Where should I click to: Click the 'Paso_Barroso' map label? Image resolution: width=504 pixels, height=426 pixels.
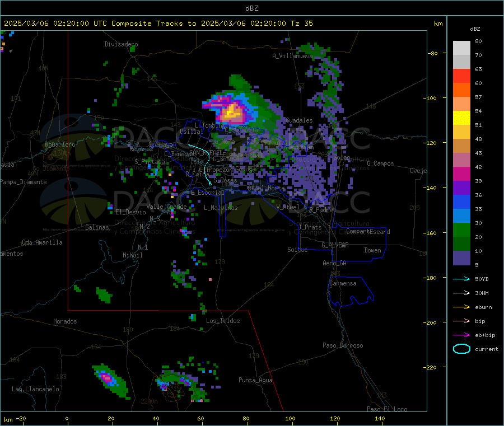(343, 345)
